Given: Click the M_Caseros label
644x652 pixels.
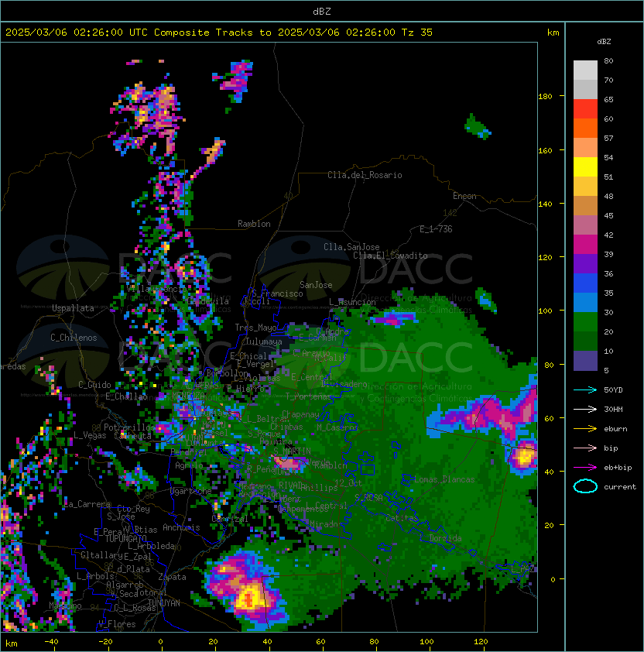Looking at the screenshot, I should [x=337, y=427].
